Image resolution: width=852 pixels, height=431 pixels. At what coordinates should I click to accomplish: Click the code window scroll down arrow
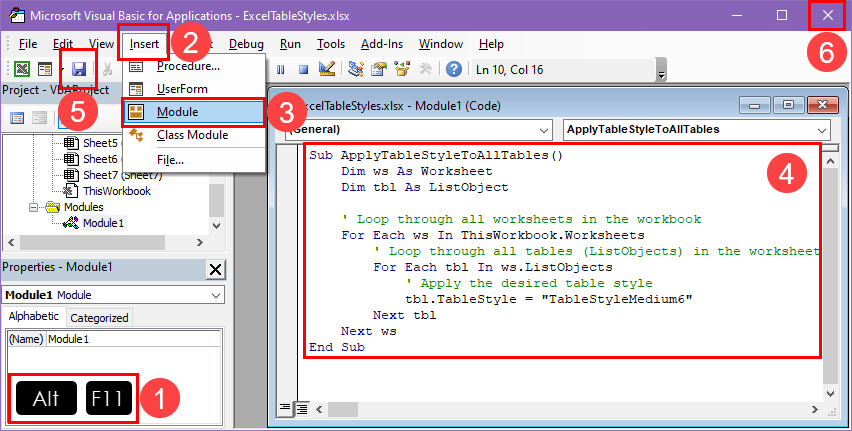pyautogui.click(x=830, y=393)
